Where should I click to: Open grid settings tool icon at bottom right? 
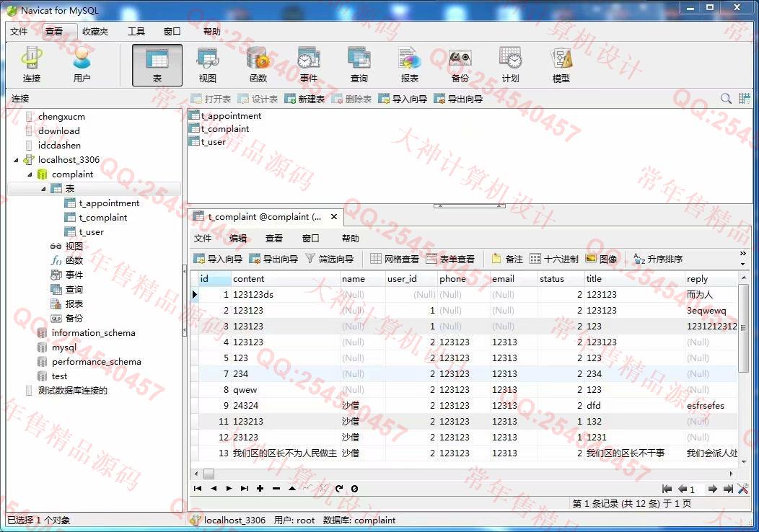point(744,489)
